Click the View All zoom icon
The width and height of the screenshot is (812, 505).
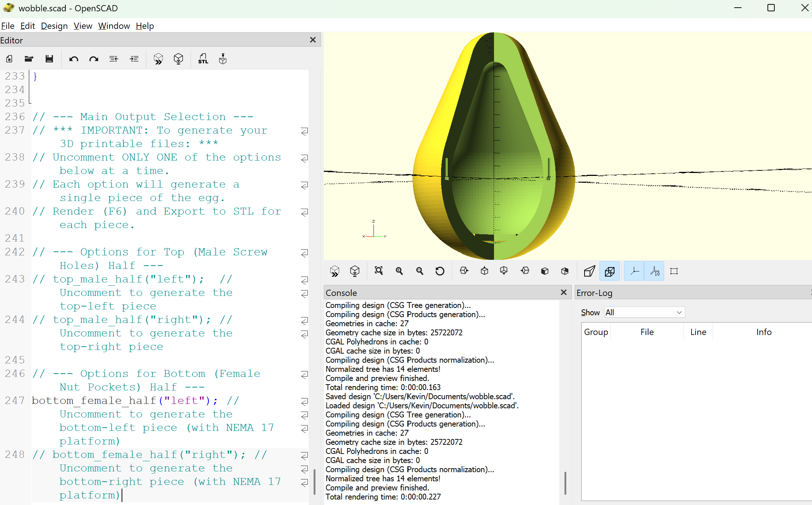click(x=379, y=271)
